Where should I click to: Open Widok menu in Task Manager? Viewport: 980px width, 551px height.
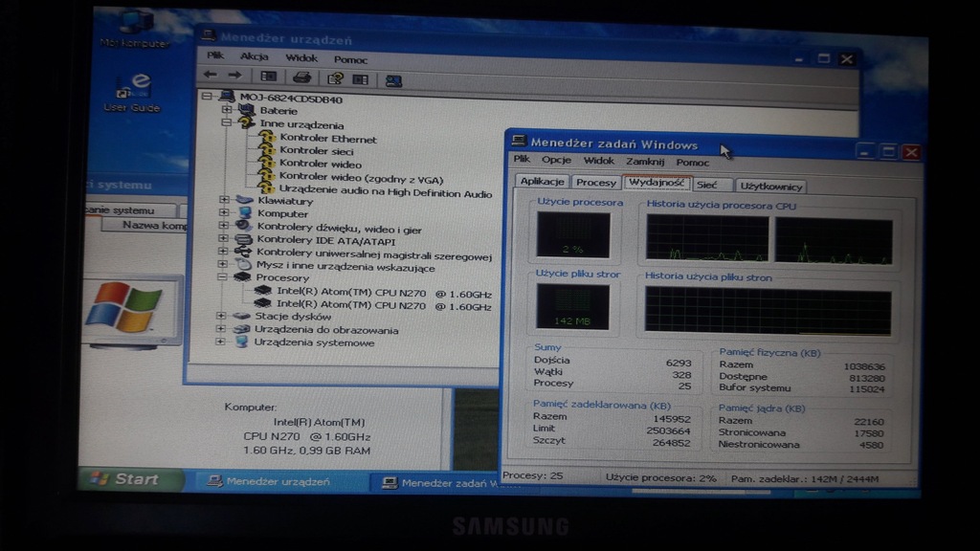pos(599,161)
